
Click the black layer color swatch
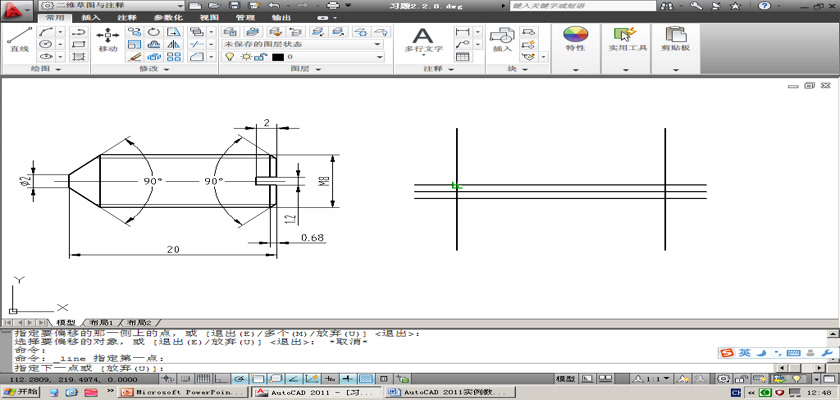(x=278, y=57)
